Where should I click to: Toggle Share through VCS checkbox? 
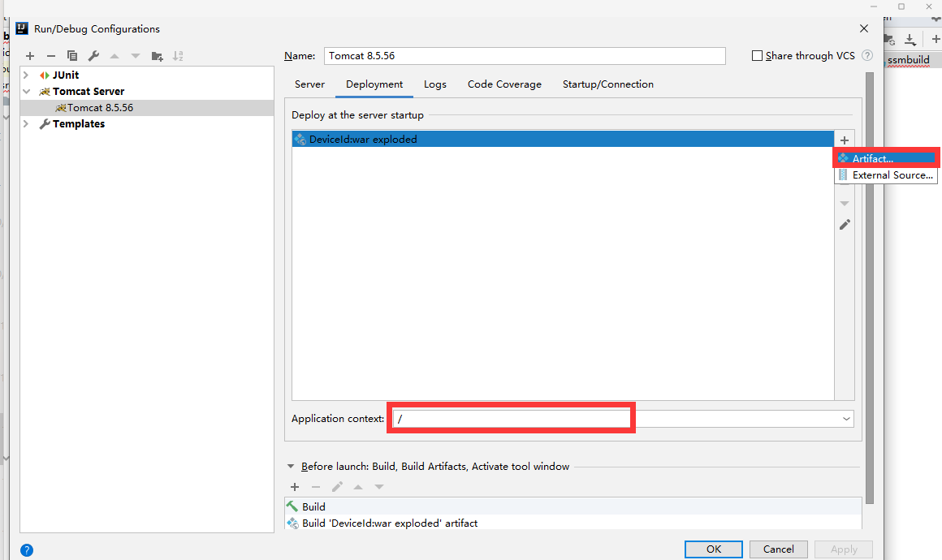[757, 56]
